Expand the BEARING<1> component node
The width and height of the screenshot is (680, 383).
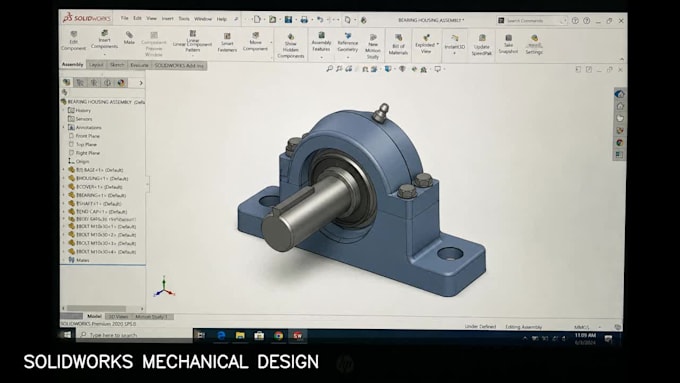tap(64, 195)
